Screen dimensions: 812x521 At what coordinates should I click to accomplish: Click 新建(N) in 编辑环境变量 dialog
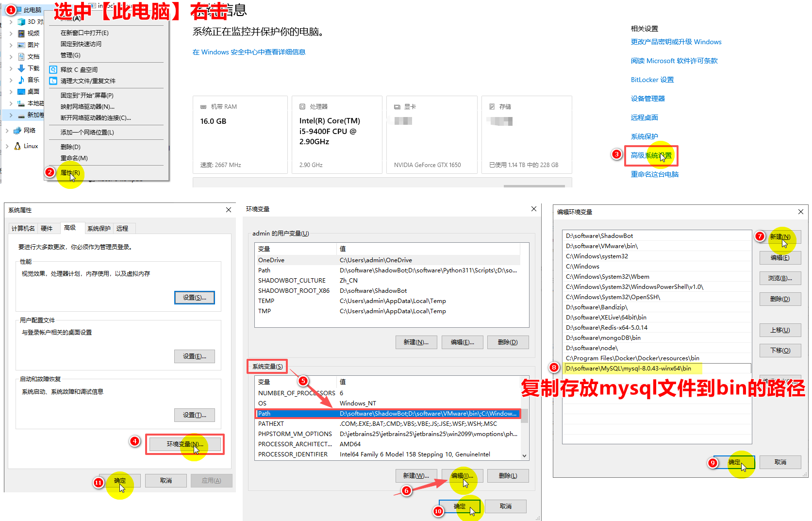click(780, 237)
